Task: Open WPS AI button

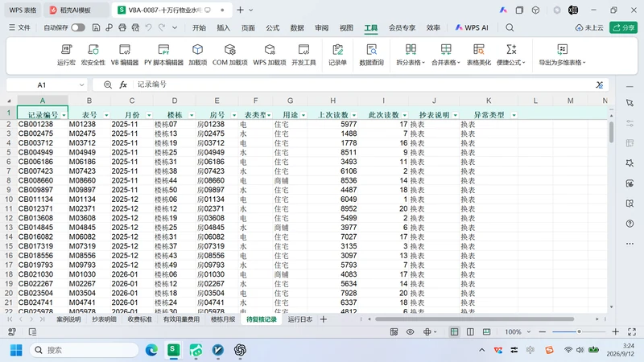Action: click(x=472, y=27)
